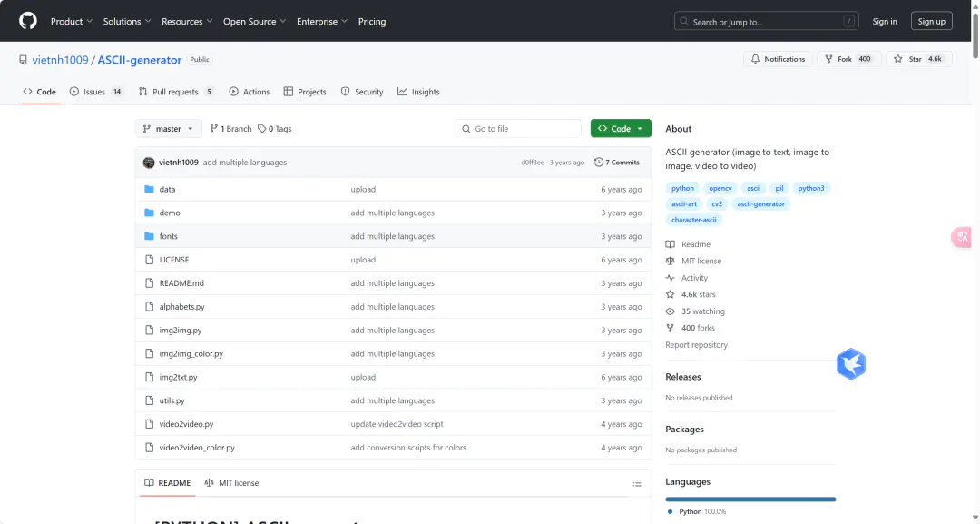Click the Python language bar
The width and height of the screenshot is (980, 524).
750,499
